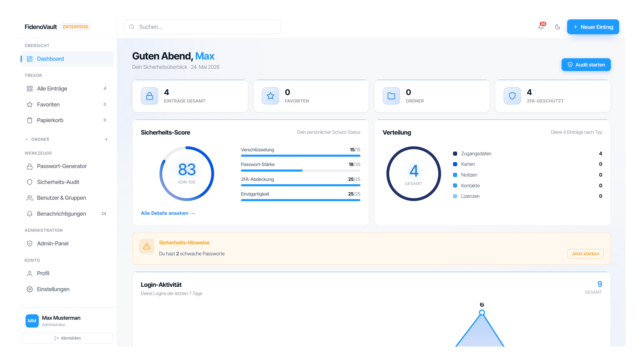644x362 pixels.
Task: Open the Alle Details ansehen link
Action: pos(168,213)
